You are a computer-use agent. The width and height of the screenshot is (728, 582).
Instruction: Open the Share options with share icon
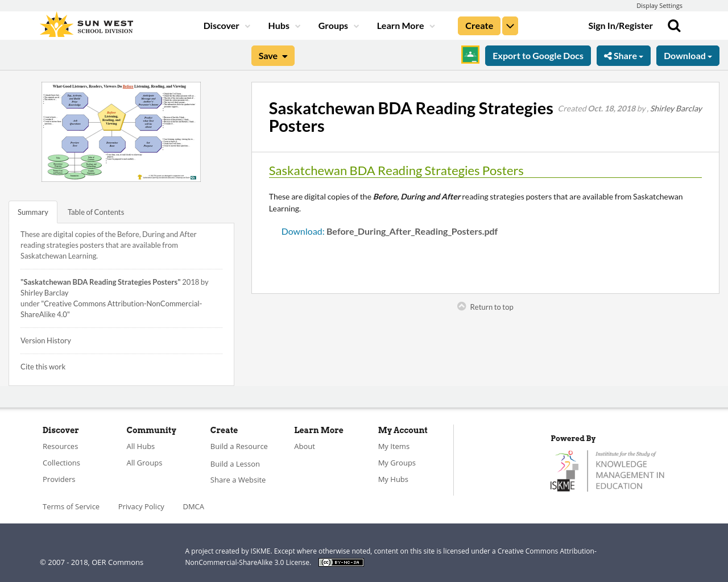(x=623, y=55)
